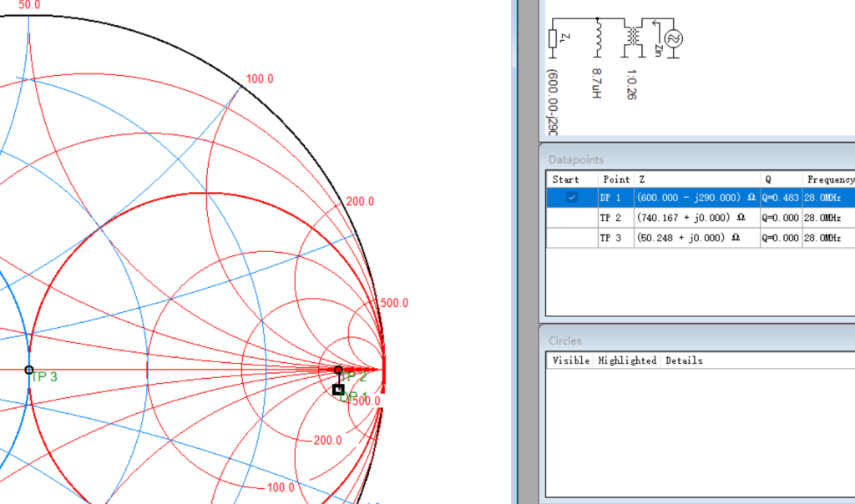Image resolution: width=855 pixels, height=504 pixels.
Task: Click the Visible column header in Circles
Action: click(570, 360)
